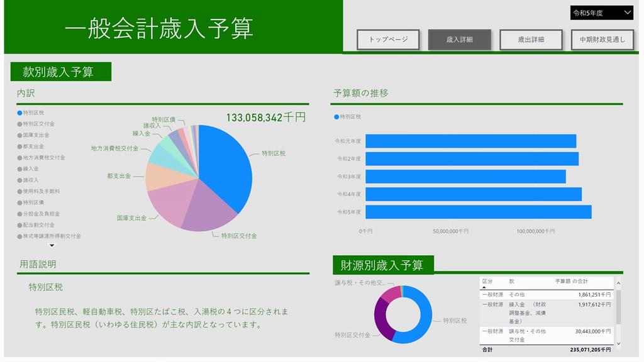
Task: Select 使用料及手数料 legend entry
Action: 38,191
